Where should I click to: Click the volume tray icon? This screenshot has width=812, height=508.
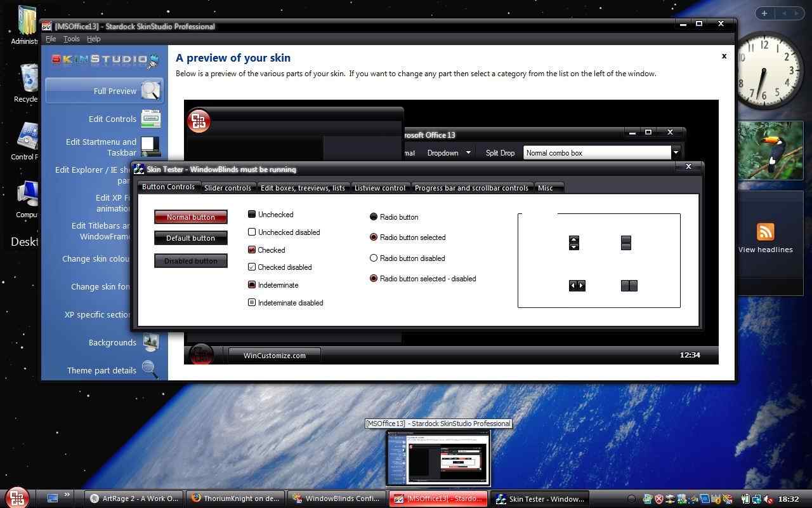tap(768, 499)
